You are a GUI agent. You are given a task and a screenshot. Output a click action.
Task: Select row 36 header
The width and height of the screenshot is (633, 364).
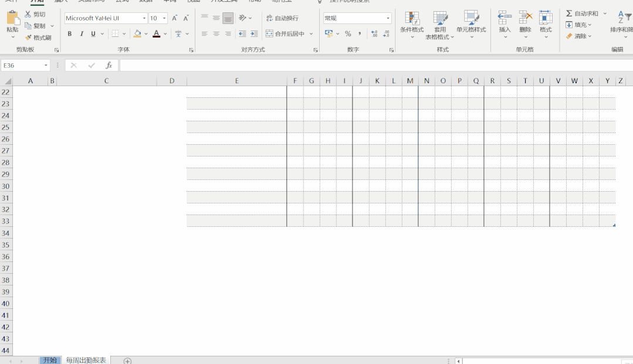6,257
